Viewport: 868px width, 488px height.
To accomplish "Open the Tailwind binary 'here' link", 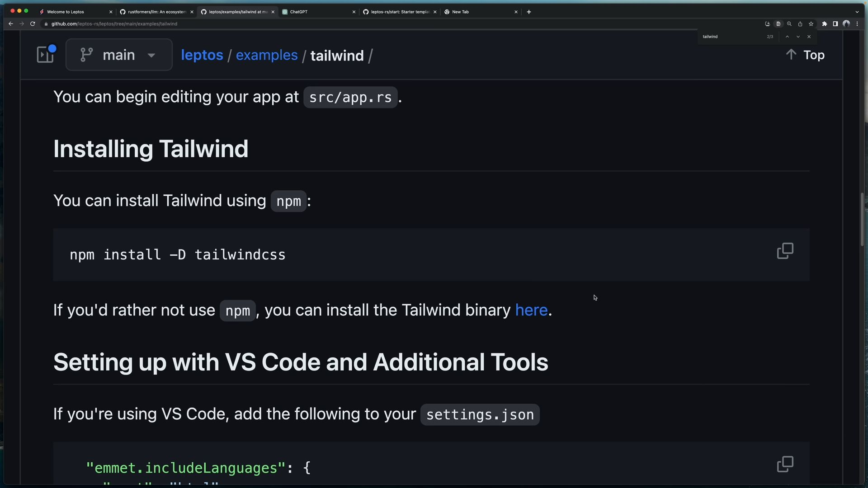I will pyautogui.click(x=531, y=310).
